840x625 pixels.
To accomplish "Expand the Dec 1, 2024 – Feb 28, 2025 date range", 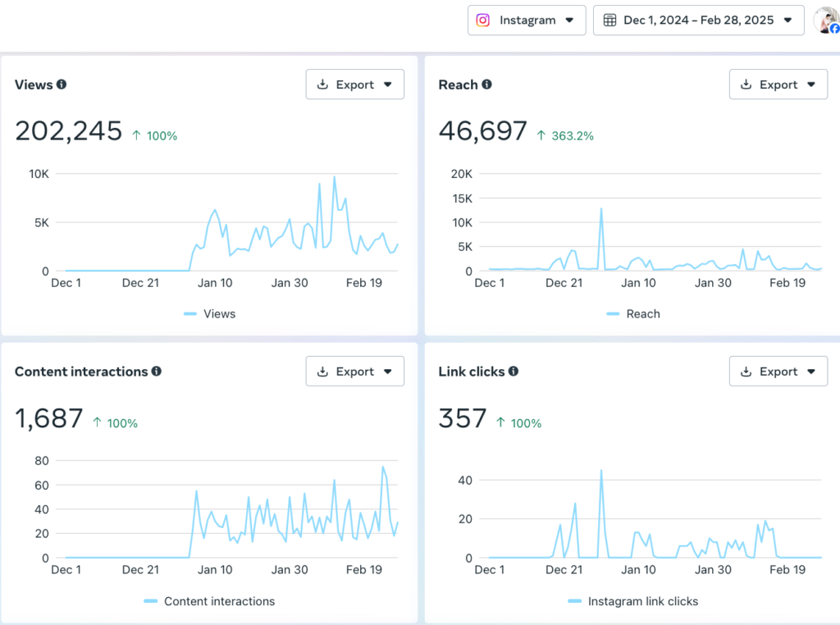I will [x=698, y=21].
